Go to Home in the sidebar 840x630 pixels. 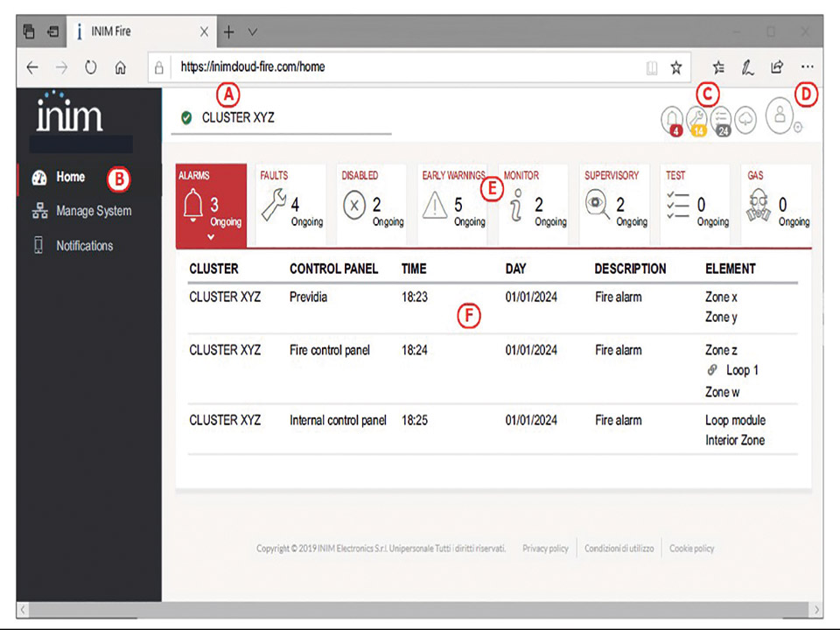[x=70, y=177]
